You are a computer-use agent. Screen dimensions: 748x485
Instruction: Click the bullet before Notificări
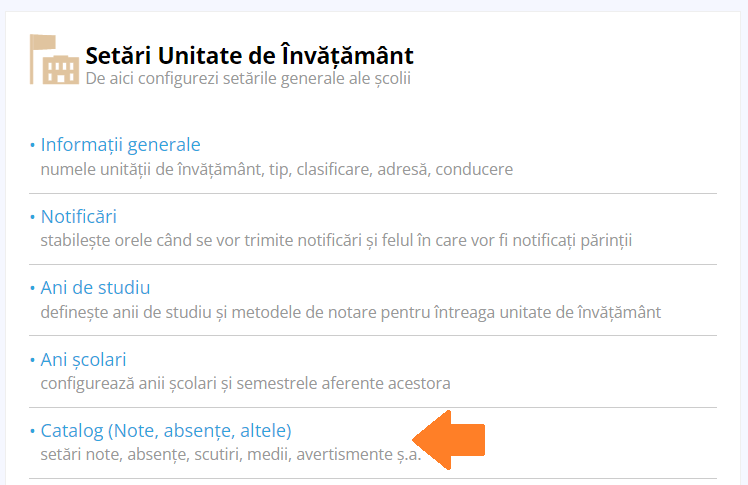coord(32,217)
